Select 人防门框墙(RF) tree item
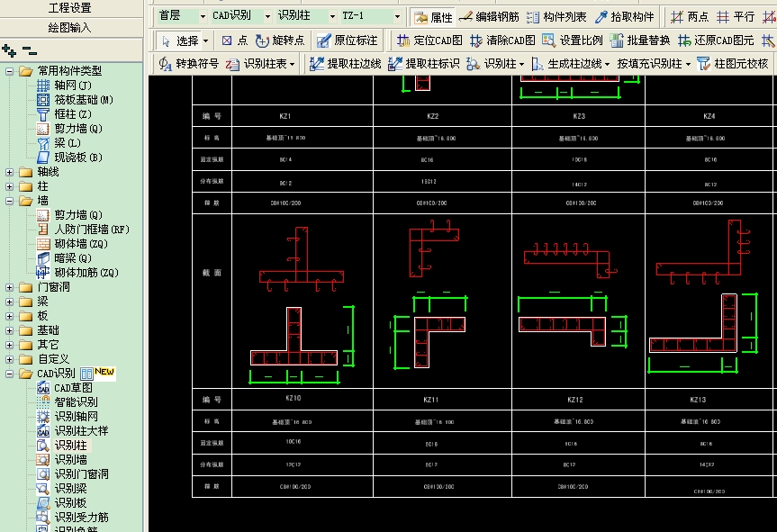 pos(92,230)
